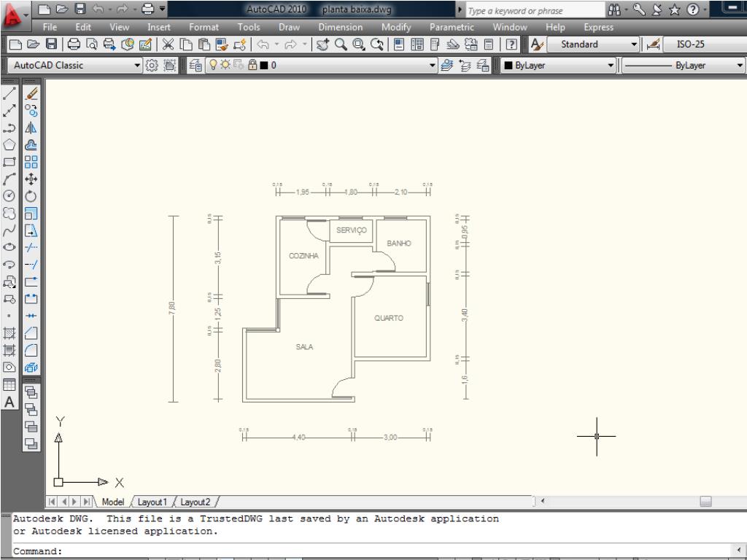Select the Line draw tool
Screen dimensions: 747x560
click(9, 94)
